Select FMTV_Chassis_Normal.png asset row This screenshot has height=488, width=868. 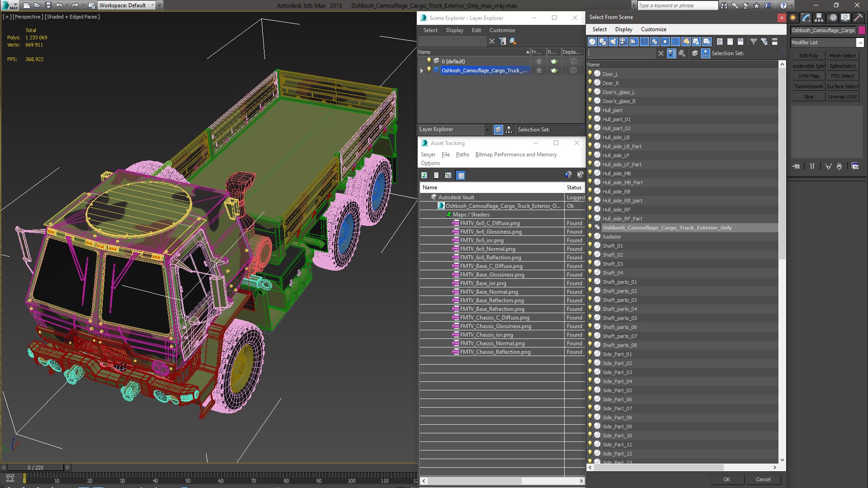pyautogui.click(x=492, y=343)
